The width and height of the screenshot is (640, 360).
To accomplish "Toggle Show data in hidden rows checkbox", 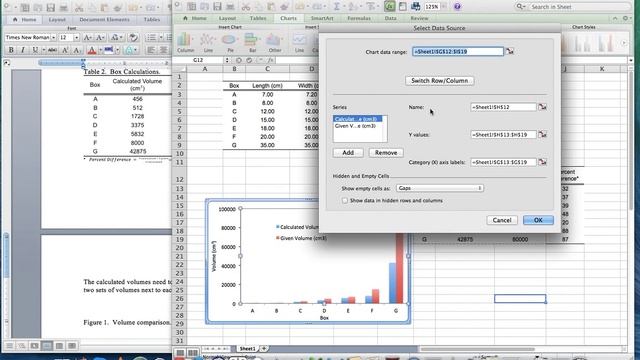I will (345, 200).
